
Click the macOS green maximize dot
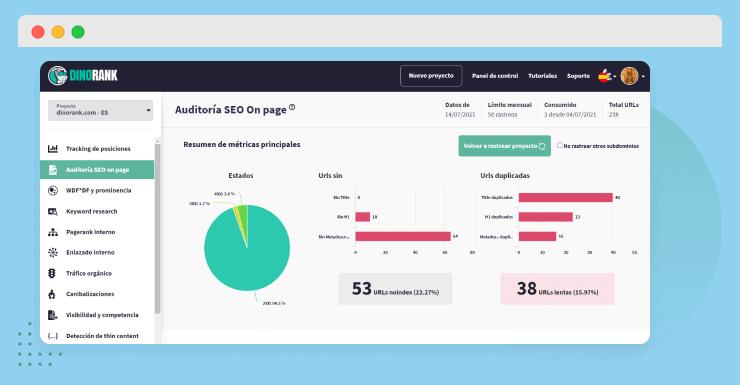click(78, 32)
